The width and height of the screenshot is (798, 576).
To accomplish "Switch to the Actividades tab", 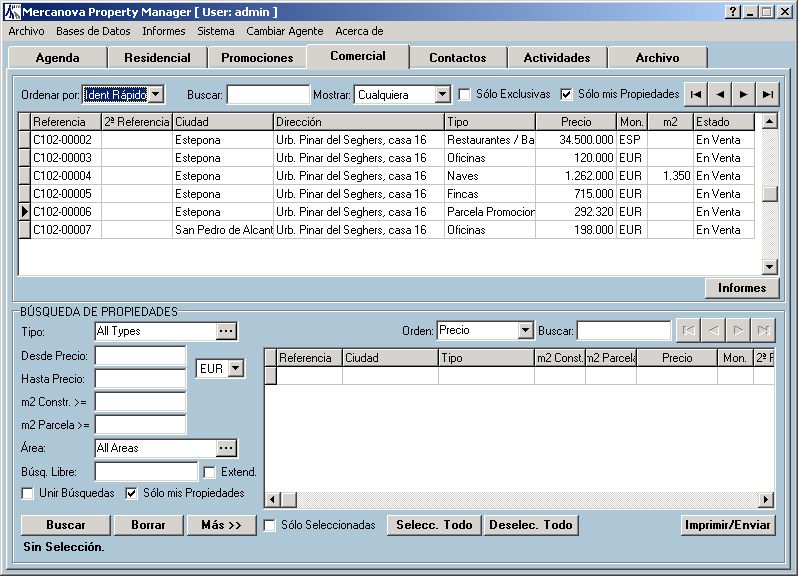I will coord(557,57).
